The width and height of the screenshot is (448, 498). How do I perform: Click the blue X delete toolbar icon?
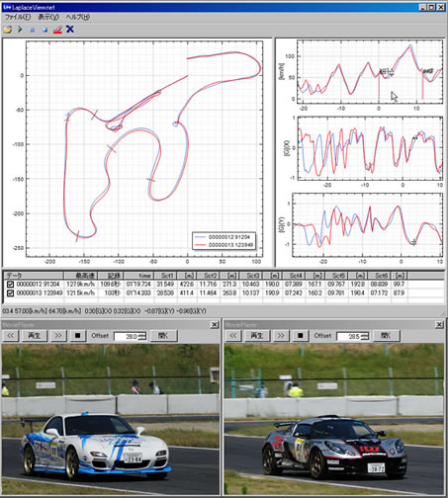coord(70,30)
